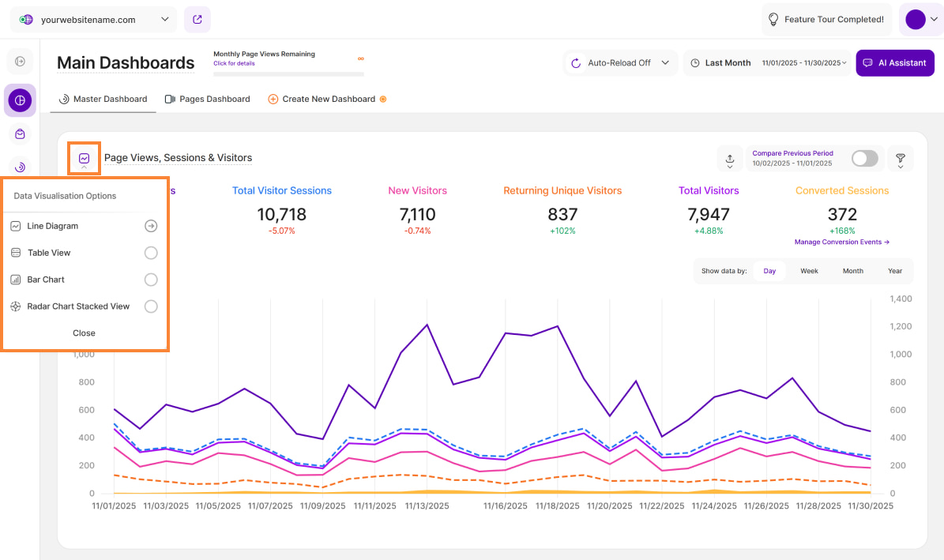Expand the sidebar with arrow icon

(x=20, y=62)
